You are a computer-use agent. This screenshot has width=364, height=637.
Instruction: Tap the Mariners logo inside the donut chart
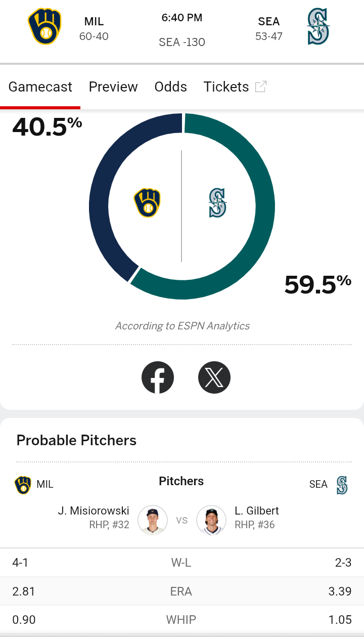(217, 203)
